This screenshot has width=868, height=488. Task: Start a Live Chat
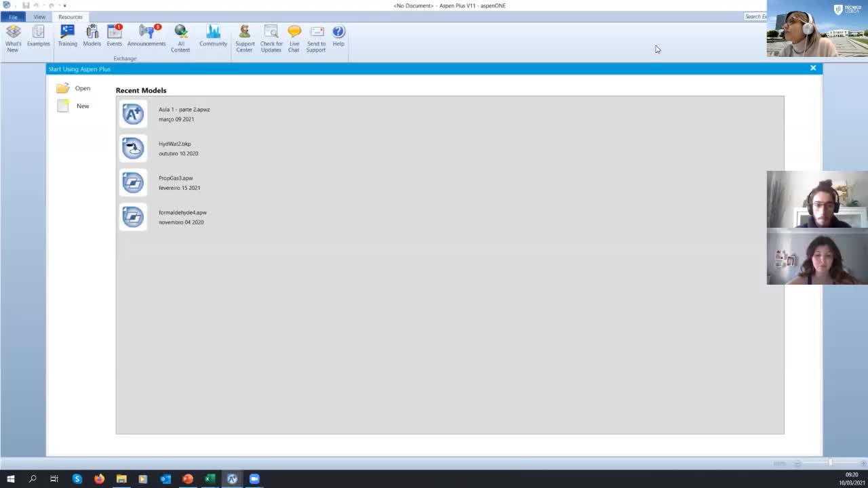pyautogui.click(x=294, y=39)
